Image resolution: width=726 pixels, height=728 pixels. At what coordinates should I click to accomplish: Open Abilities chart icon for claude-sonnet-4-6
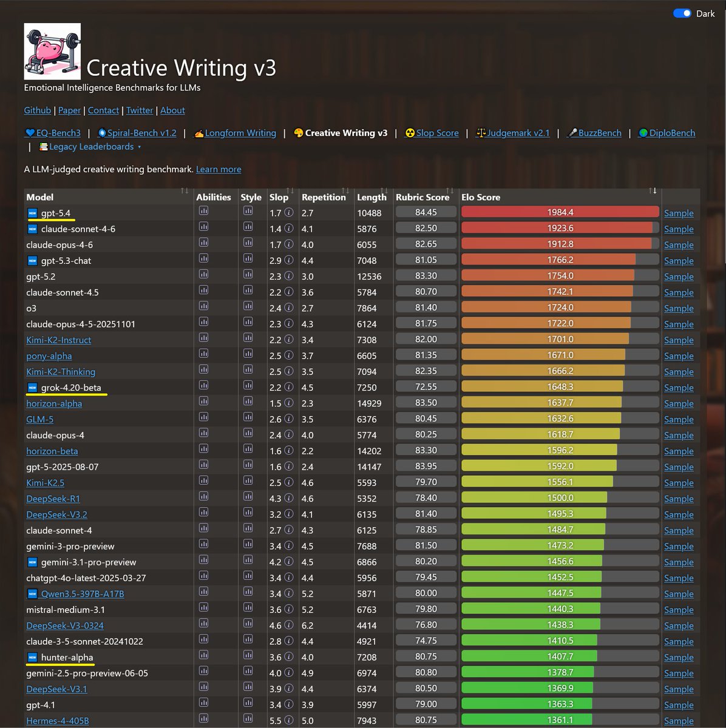pos(203,226)
